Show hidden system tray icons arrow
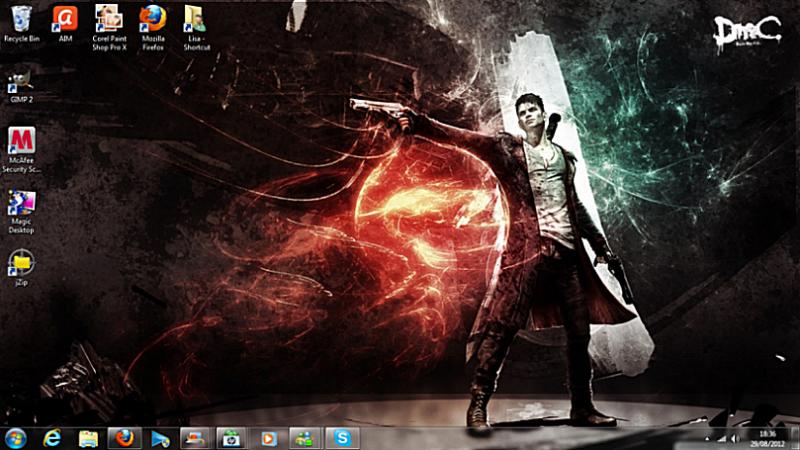The image size is (800, 450). click(x=707, y=438)
